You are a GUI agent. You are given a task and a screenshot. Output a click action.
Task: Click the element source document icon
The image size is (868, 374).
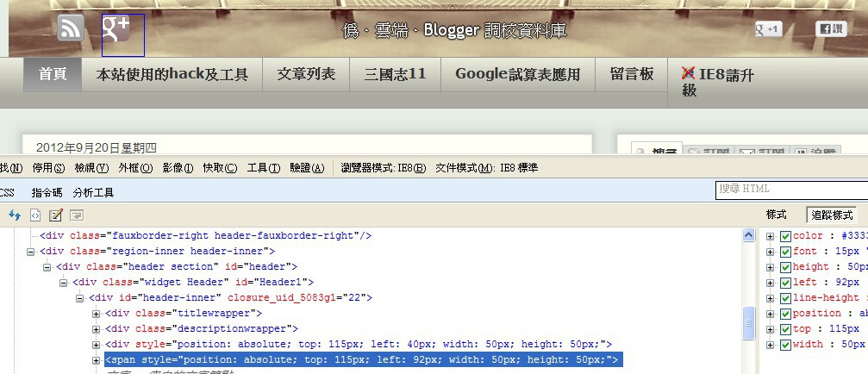click(x=34, y=215)
